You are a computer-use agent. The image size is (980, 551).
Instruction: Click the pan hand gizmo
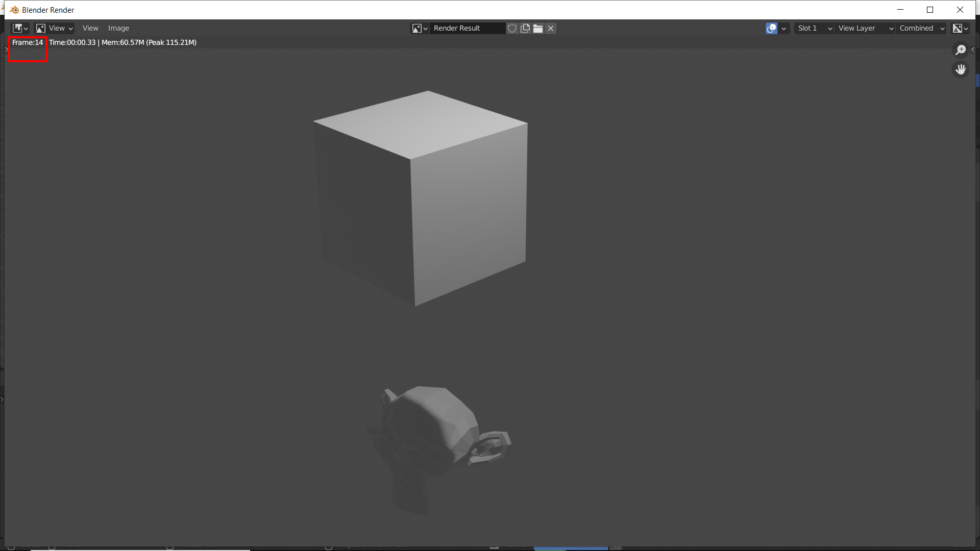(961, 69)
